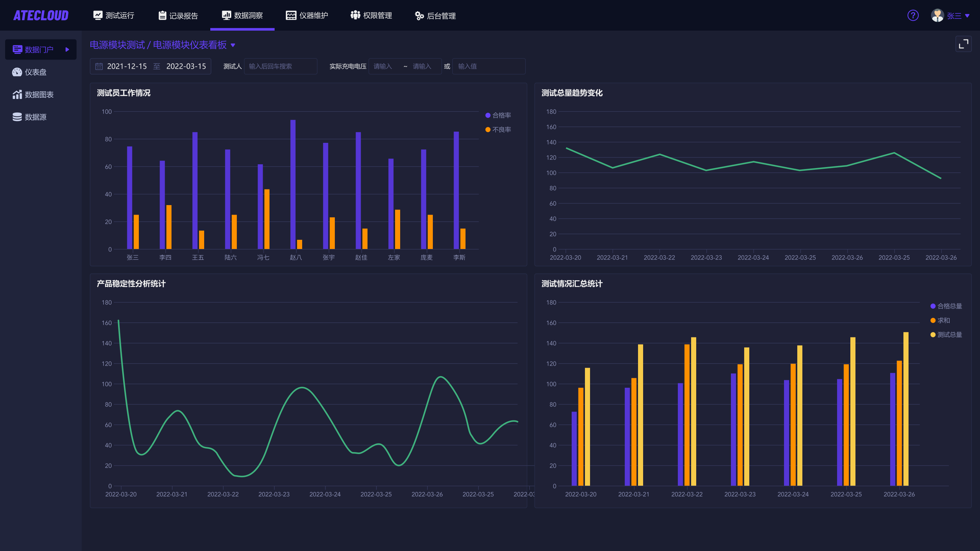Switch to the 仪器维护 tab
Image resolution: width=980 pixels, height=551 pixels.
307,16
